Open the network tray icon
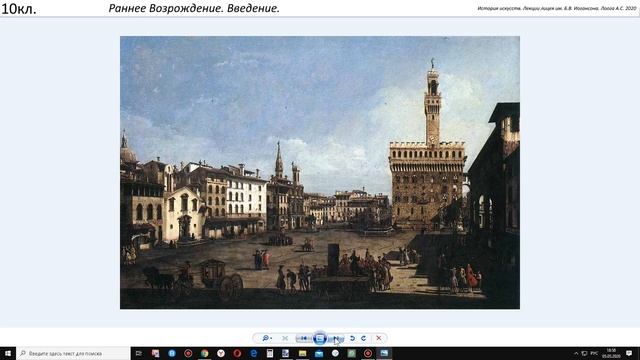 click(584, 353)
